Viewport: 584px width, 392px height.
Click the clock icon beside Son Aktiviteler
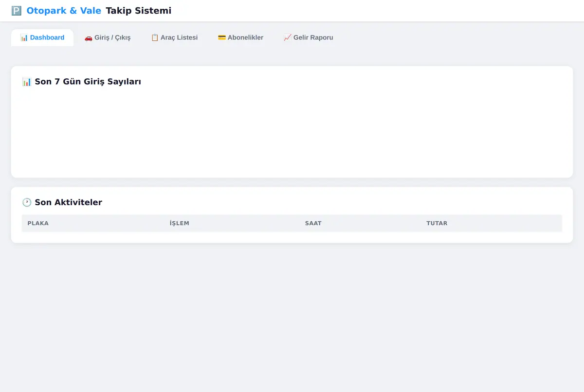(x=27, y=202)
